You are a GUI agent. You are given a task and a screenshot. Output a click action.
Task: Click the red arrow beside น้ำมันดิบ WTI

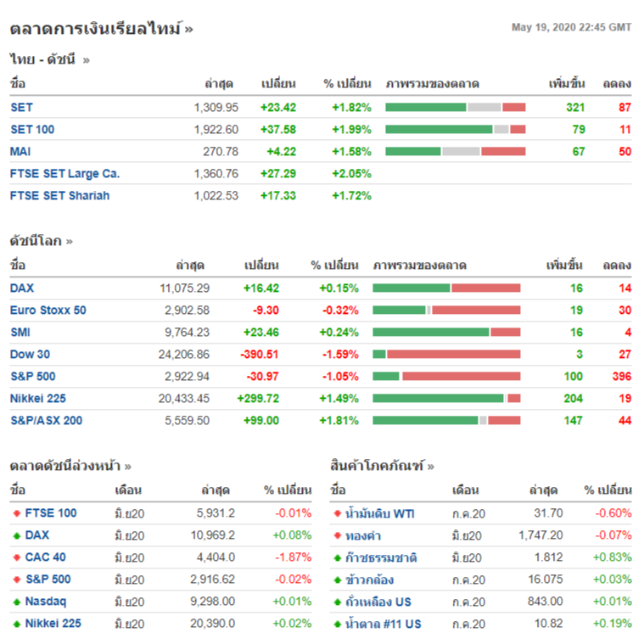click(x=337, y=513)
